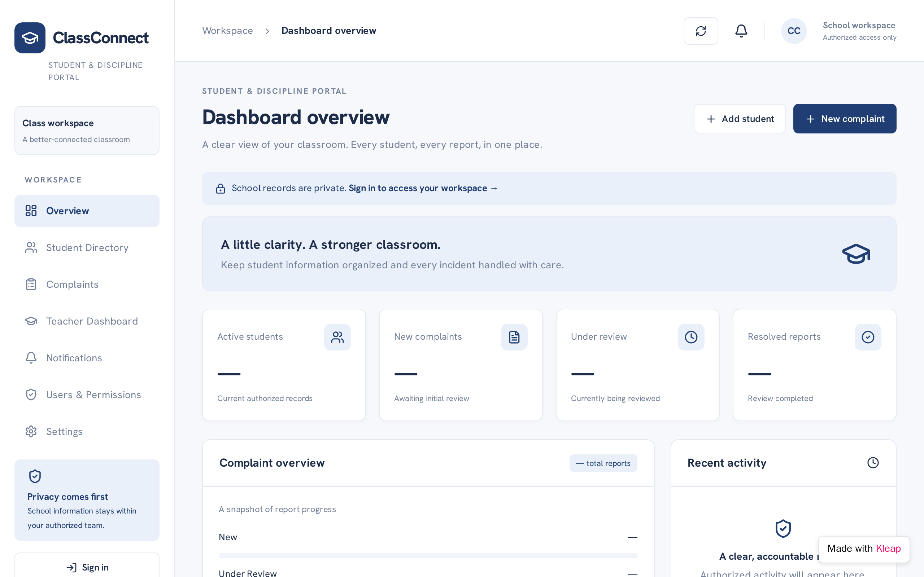Screen dimensions: 924x577
Task: Open Settings from the sidebar
Action: point(87,432)
